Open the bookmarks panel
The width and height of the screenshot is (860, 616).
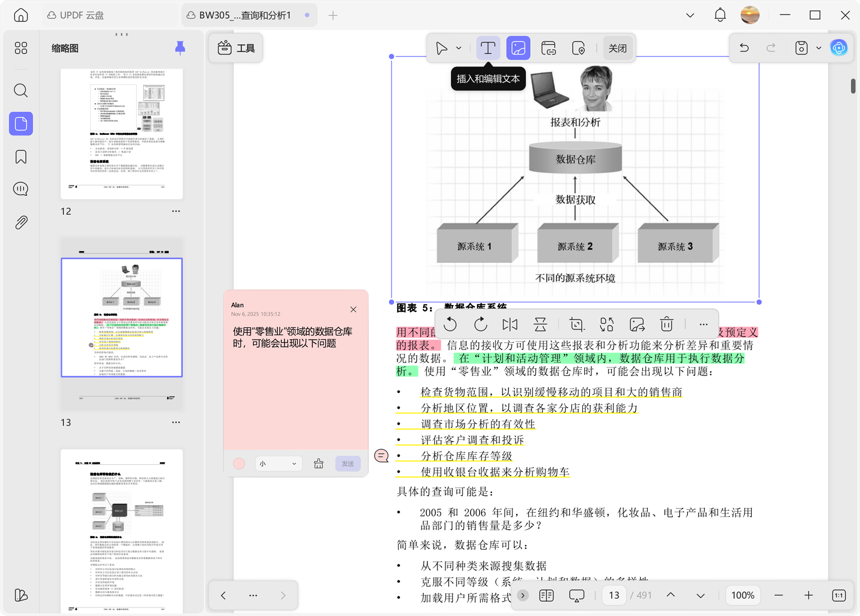tap(20, 157)
